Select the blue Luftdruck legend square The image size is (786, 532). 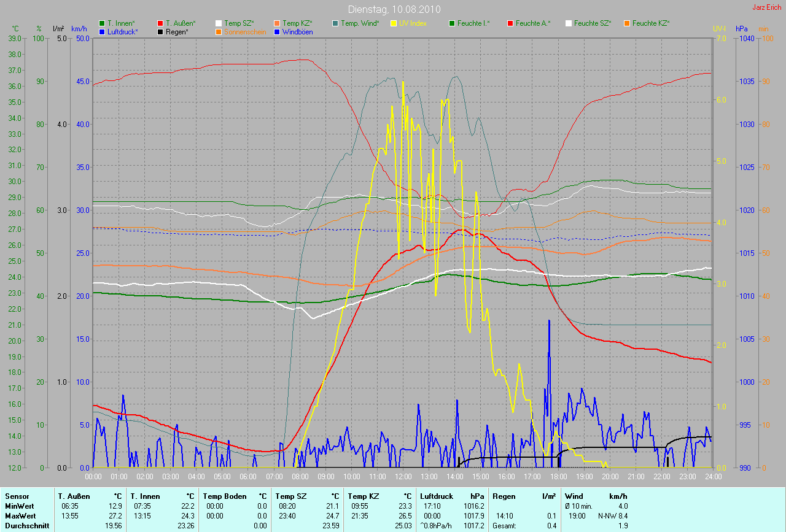pyautogui.click(x=102, y=32)
